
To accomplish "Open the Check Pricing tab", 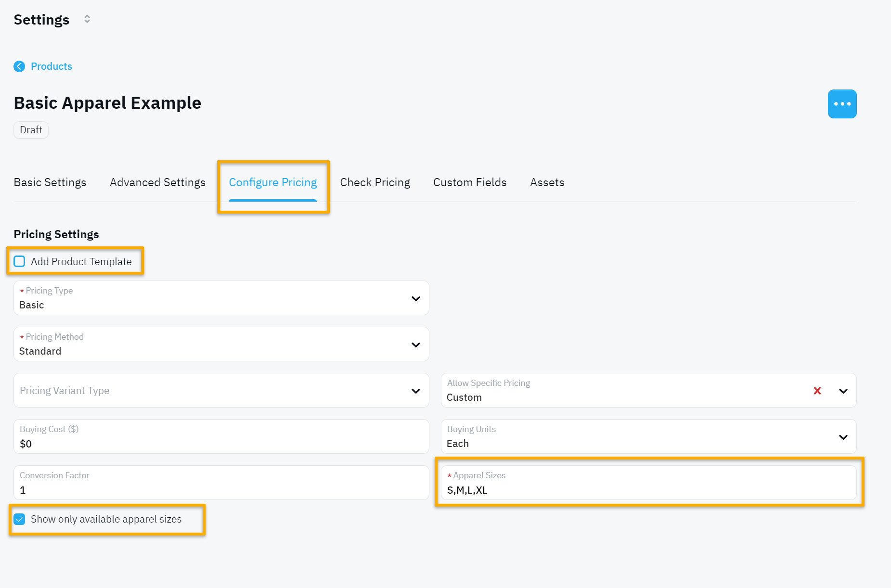I will 375,182.
